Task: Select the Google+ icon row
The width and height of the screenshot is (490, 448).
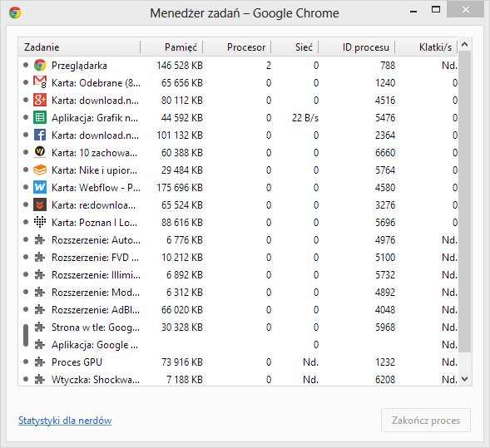Action: point(238,101)
